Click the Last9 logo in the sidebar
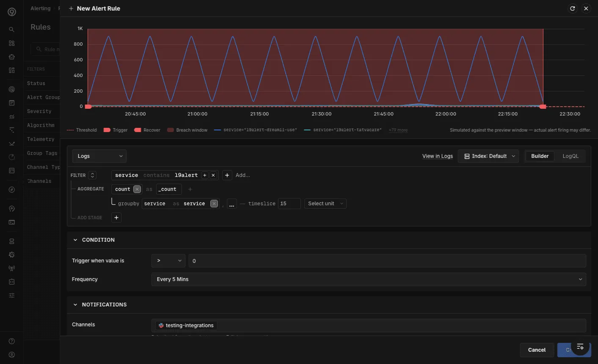This screenshot has width=598, height=364. click(12, 12)
